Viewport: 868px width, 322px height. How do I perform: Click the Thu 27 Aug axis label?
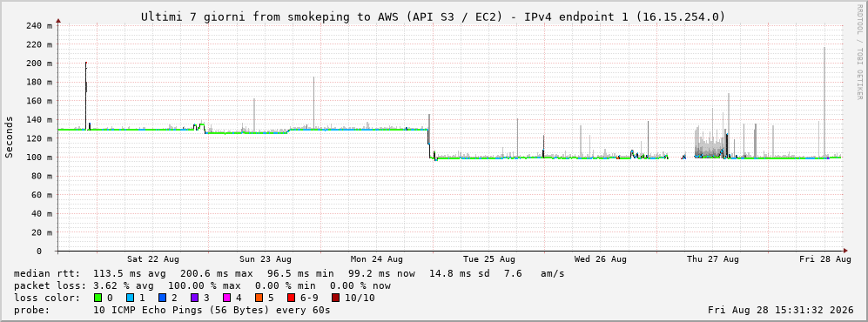pyautogui.click(x=712, y=259)
